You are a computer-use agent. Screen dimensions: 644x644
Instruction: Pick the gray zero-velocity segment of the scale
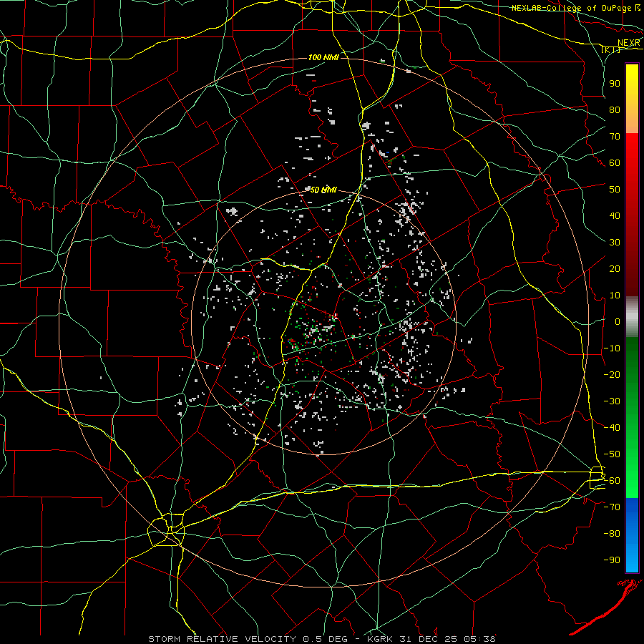[x=632, y=317]
